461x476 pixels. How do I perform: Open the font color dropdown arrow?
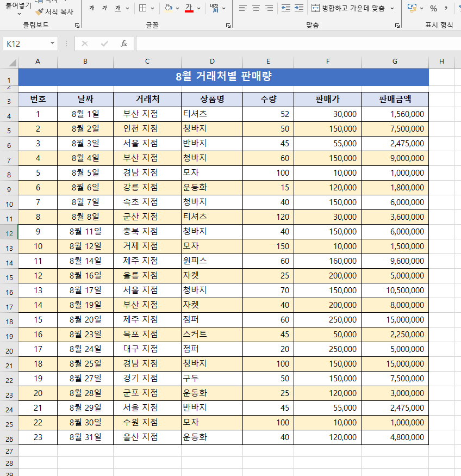pos(198,9)
